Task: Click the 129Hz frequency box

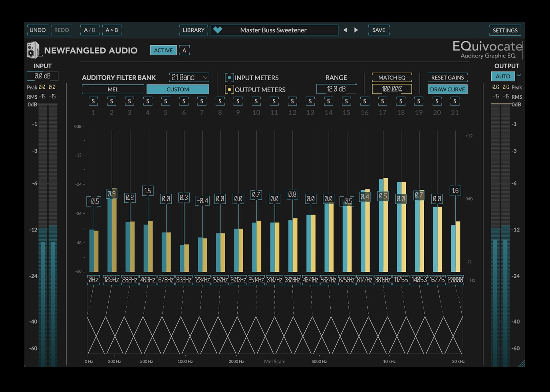Action: pos(112,280)
